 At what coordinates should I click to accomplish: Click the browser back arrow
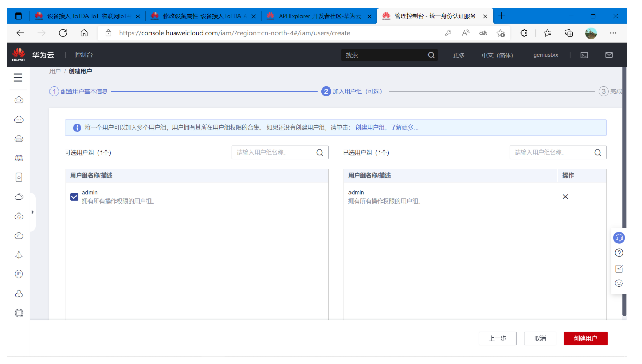(20, 33)
